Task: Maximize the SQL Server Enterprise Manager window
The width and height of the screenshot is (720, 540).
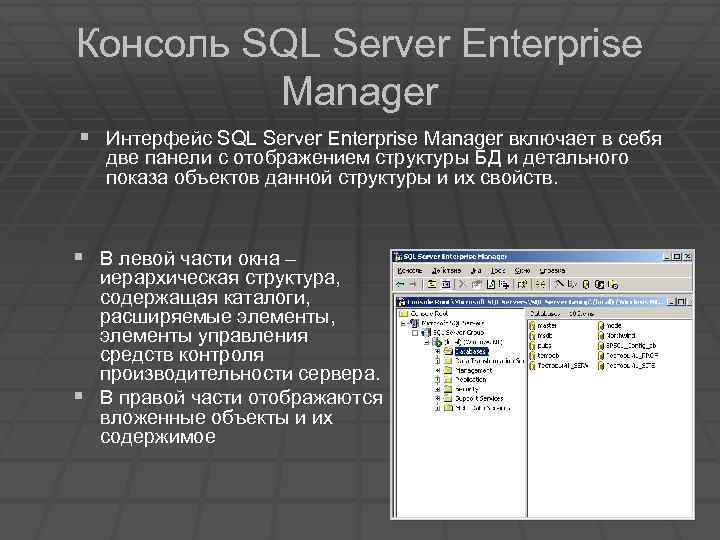Action: click(677, 256)
